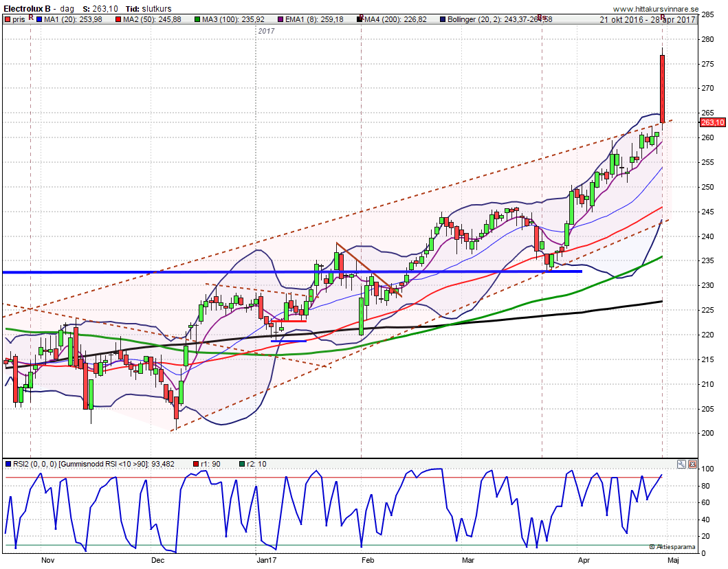
Task: Click the purple EMA1 (8) legend swatch
Action: pyautogui.click(x=280, y=19)
